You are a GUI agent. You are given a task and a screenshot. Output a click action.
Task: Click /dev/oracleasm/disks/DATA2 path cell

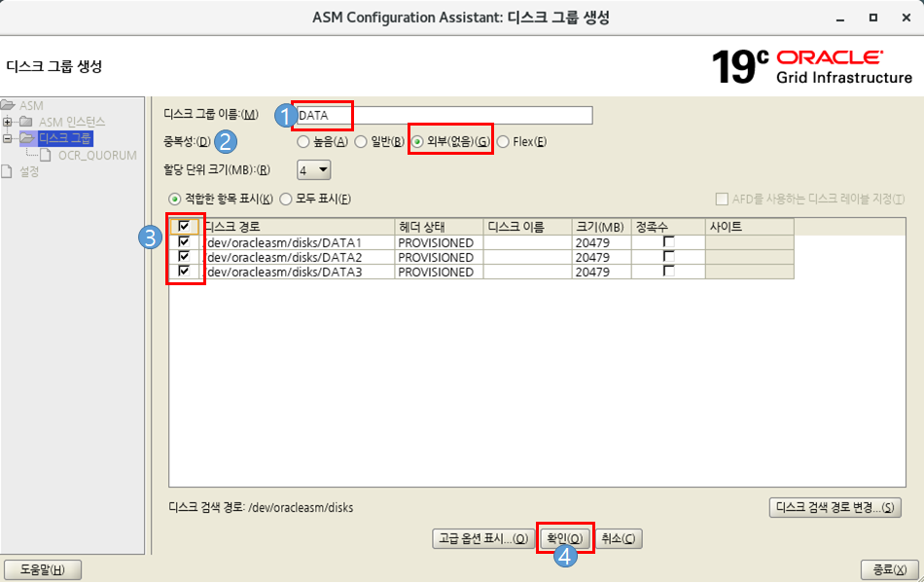click(298, 257)
